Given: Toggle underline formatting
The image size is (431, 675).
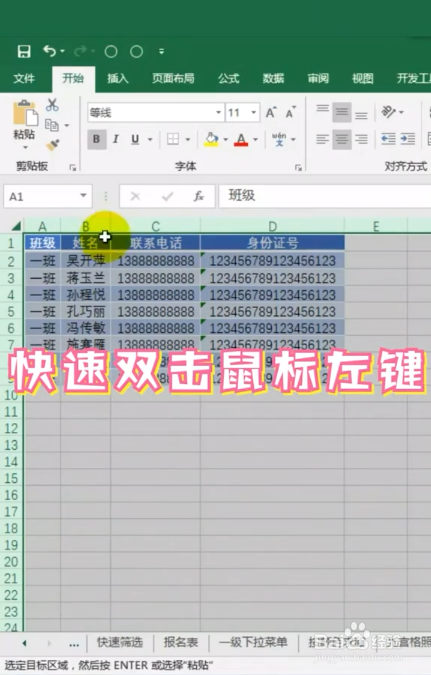Looking at the screenshot, I should (135, 139).
